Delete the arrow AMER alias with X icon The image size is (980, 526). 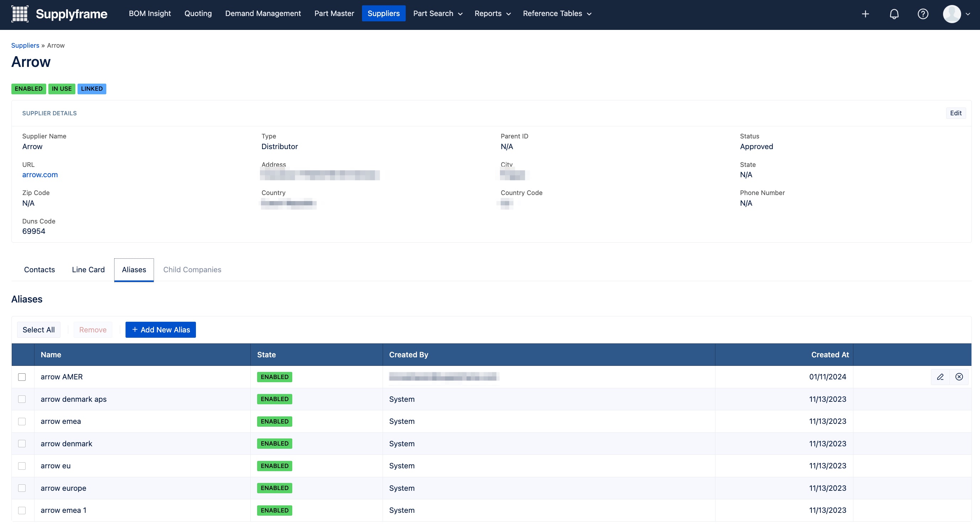pos(959,377)
